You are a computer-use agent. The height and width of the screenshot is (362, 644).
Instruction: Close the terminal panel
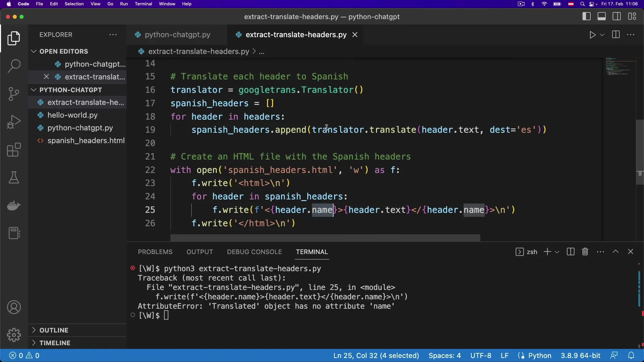point(631,251)
